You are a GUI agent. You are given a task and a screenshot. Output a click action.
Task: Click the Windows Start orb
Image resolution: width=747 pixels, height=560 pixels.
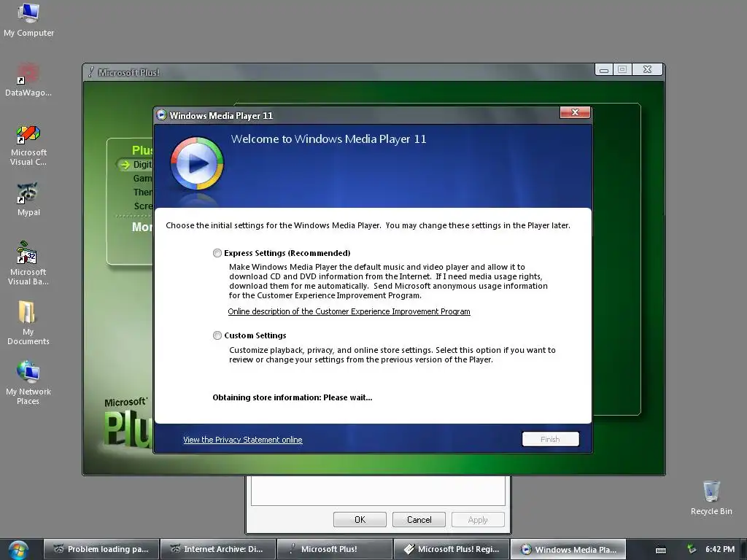(18, 550)
